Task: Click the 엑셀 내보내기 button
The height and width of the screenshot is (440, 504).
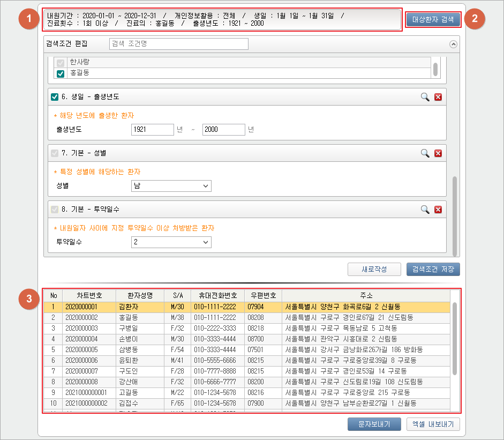Action: click(433, 424)
